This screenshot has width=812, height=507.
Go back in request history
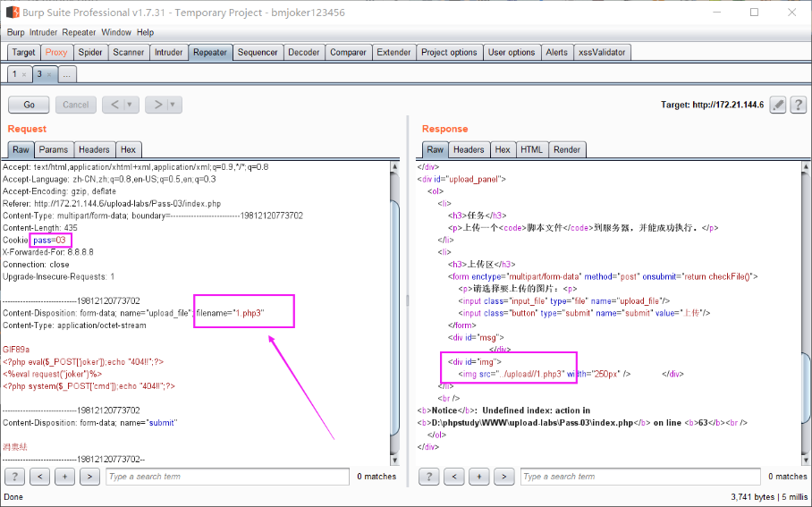(114, 105)
